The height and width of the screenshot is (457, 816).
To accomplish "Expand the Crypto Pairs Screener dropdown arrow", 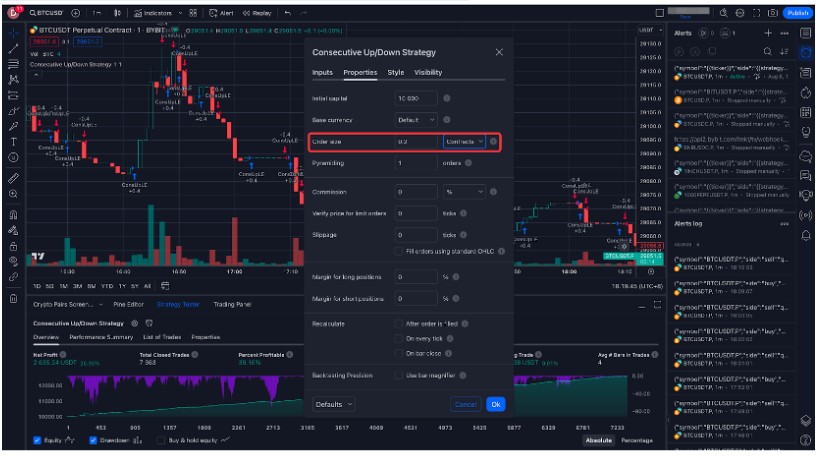I will pyautogui.click(x=100, y=304).
